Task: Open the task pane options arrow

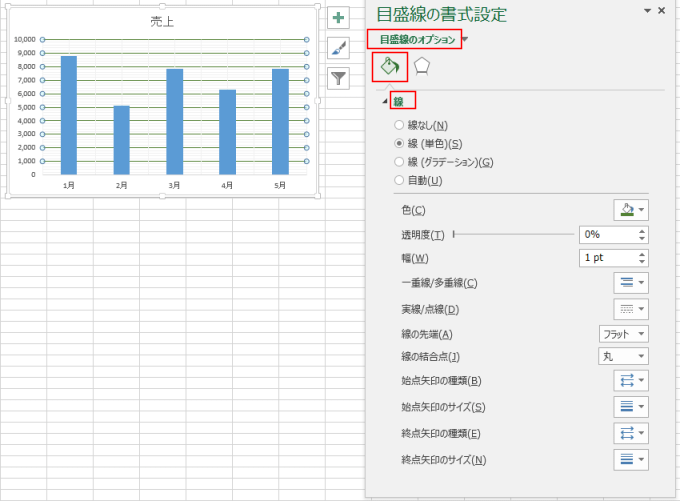Action: click(647, 10)
